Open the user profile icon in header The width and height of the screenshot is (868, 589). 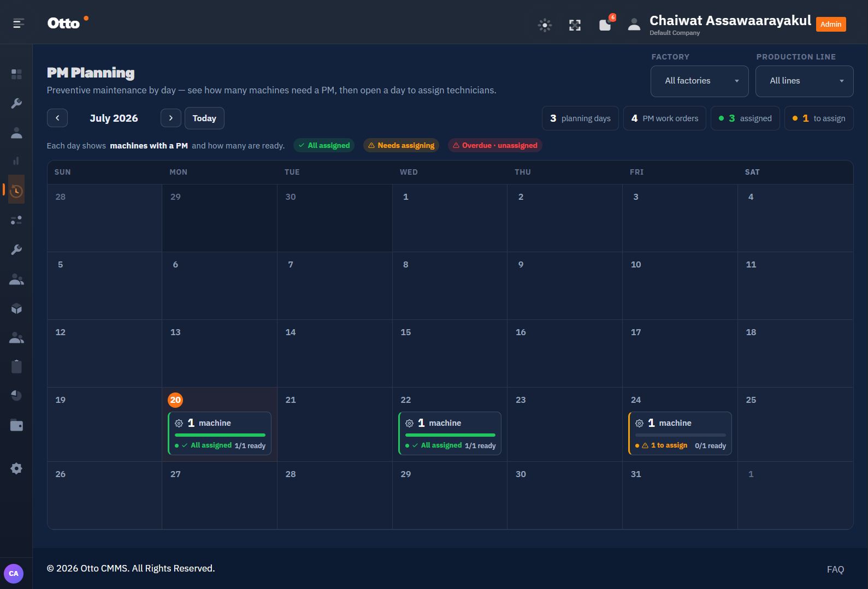pos(634,25)
